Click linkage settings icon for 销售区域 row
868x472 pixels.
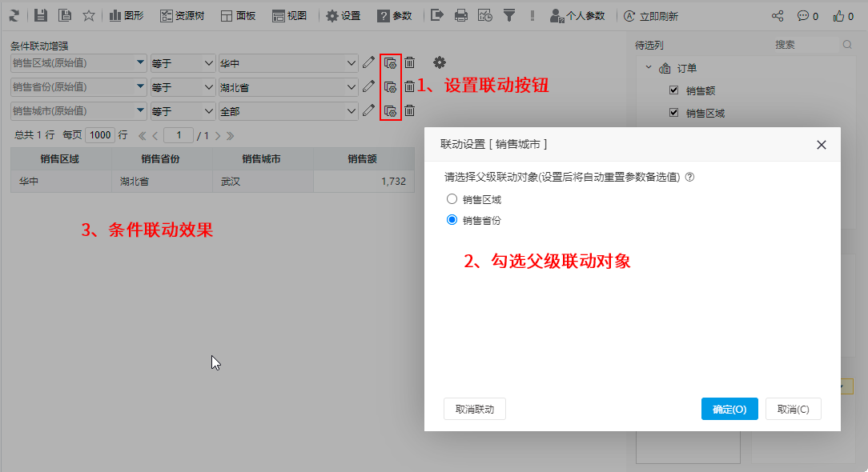pos(390,63)
